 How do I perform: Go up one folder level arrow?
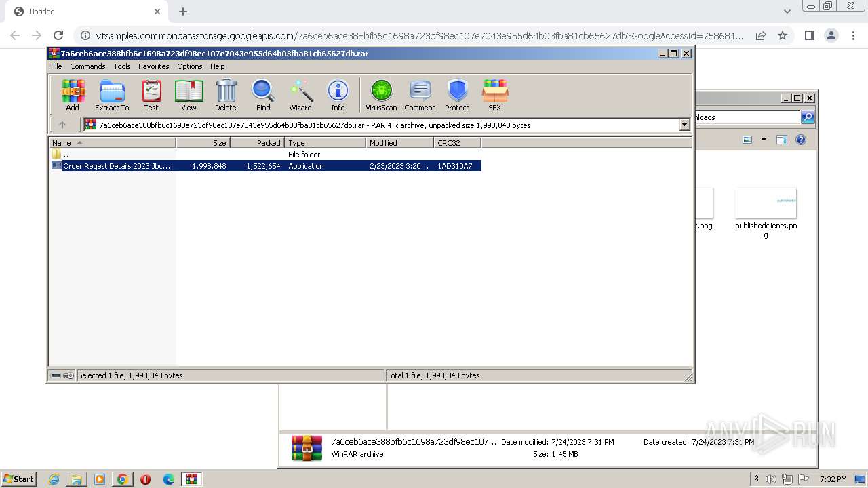(x=62, y=125)
